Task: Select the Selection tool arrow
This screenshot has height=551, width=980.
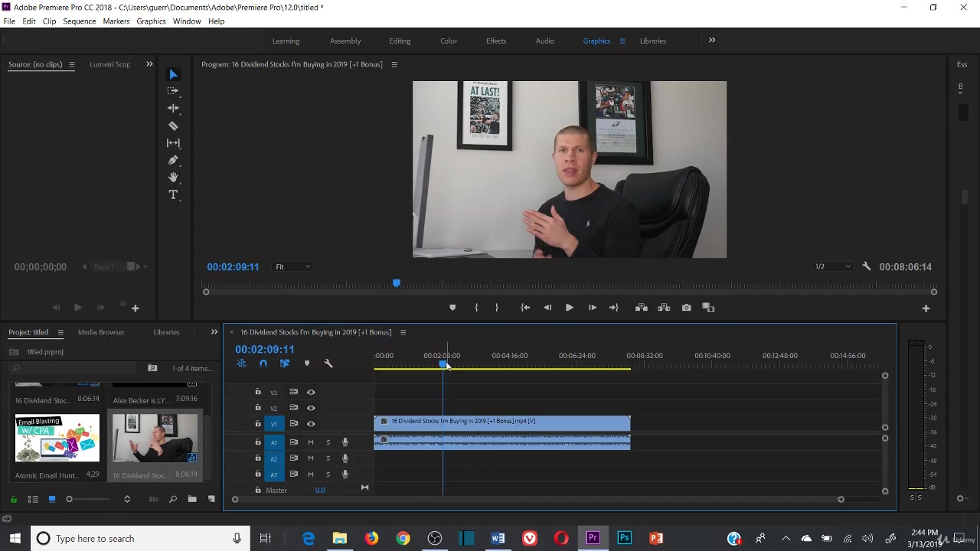Action: pos(173,74)
